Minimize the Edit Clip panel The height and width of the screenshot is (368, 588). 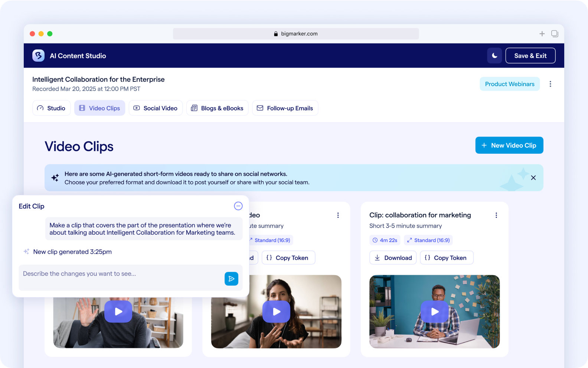[238, 206]
